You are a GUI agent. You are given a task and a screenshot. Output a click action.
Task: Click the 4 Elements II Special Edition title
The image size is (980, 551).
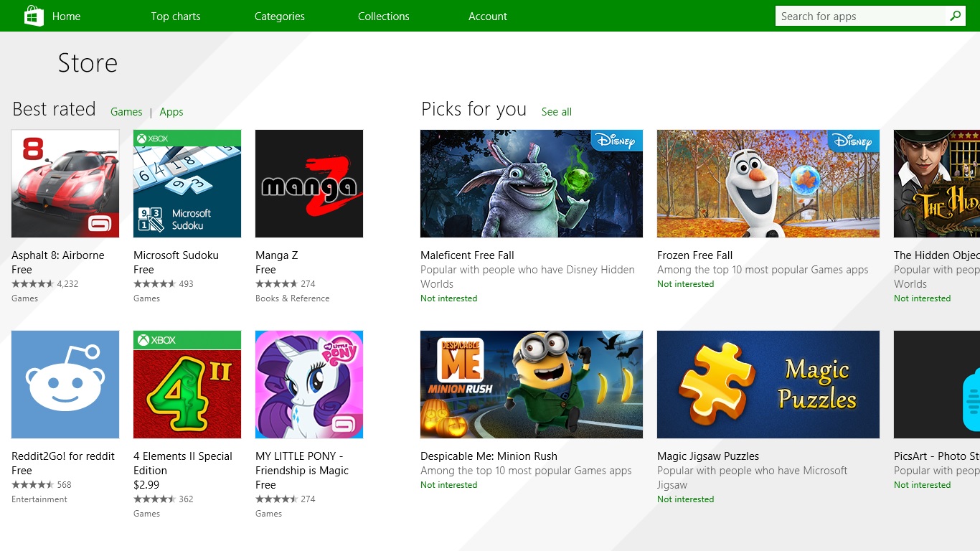[183, 463]
